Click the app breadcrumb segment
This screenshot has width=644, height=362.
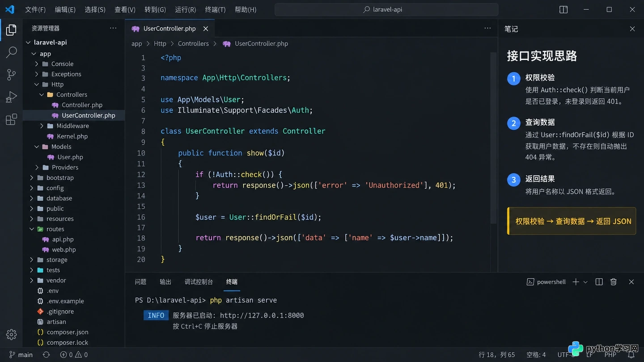[x=136, y=44]
